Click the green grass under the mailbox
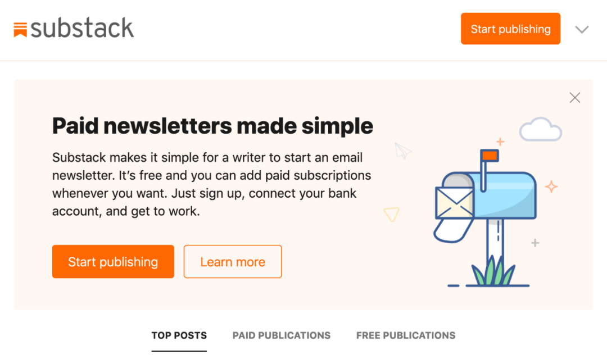Screen dimensions: 607x364 (493, 272)
